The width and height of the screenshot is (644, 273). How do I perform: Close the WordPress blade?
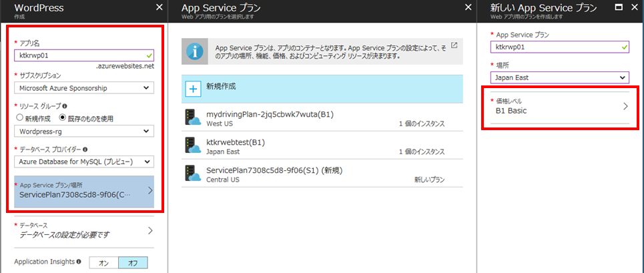[x=159, y=7]
